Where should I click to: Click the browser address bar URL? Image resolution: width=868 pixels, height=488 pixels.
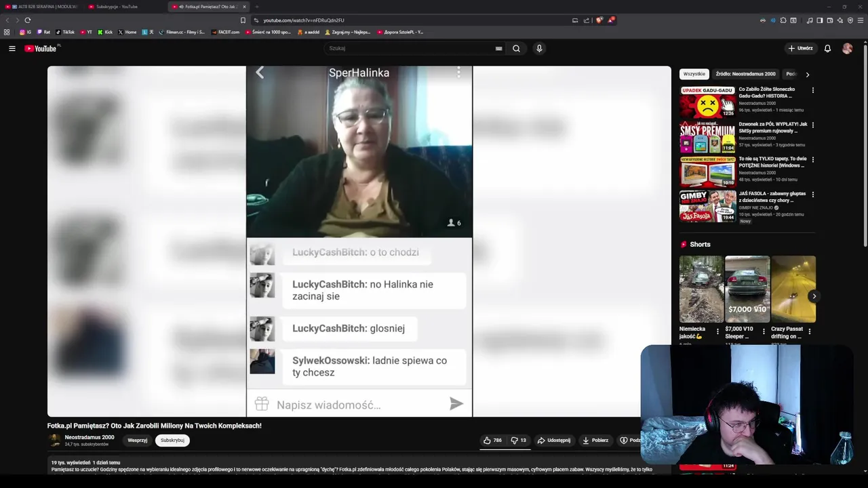click(304, 20)
